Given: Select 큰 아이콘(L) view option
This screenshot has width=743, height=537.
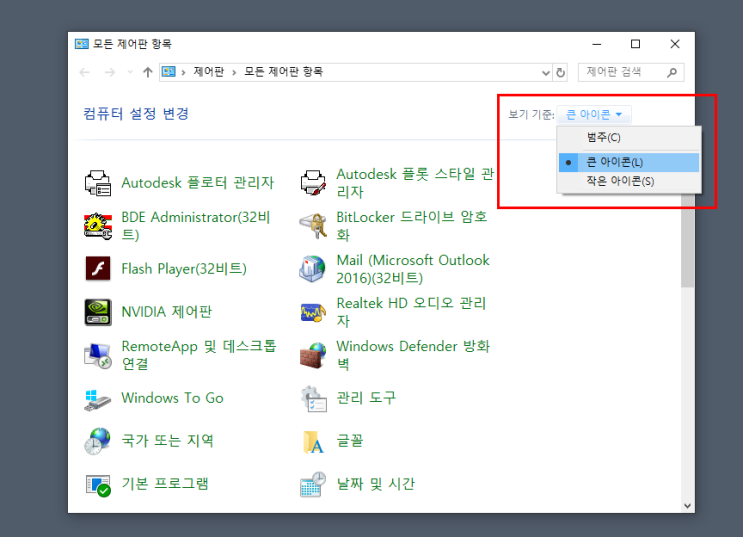Looking at the screenshot, I should coord(629,163).
